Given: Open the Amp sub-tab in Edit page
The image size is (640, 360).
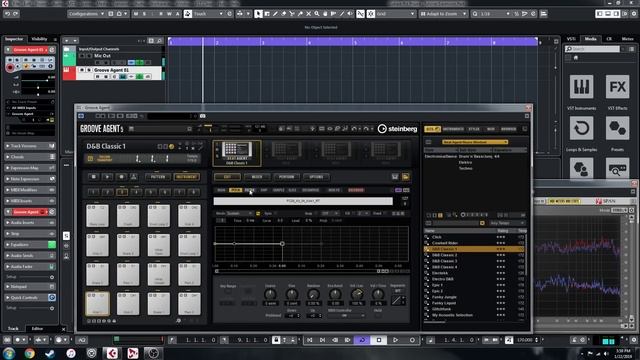Looking at the screenshot, I should [264, 190].
